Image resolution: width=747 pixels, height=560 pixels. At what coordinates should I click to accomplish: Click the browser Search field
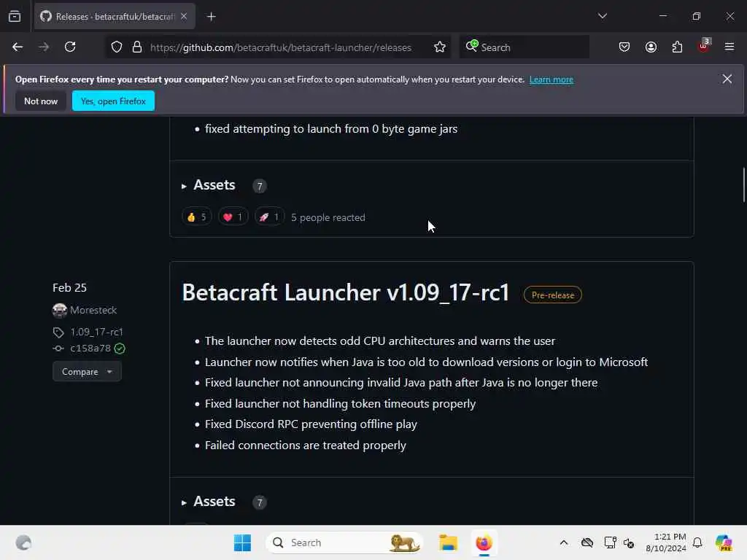pos(524,47)
